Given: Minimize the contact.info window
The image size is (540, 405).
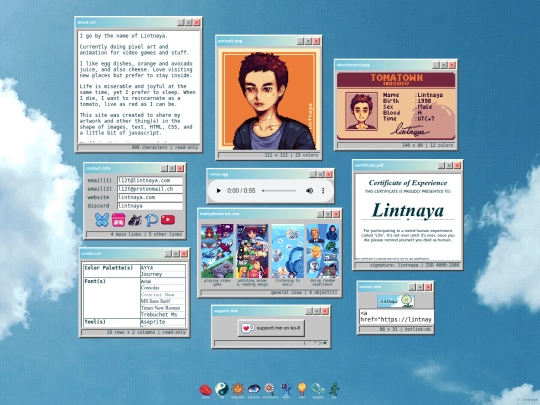Looking at the screenshot, I should point(164,168).
